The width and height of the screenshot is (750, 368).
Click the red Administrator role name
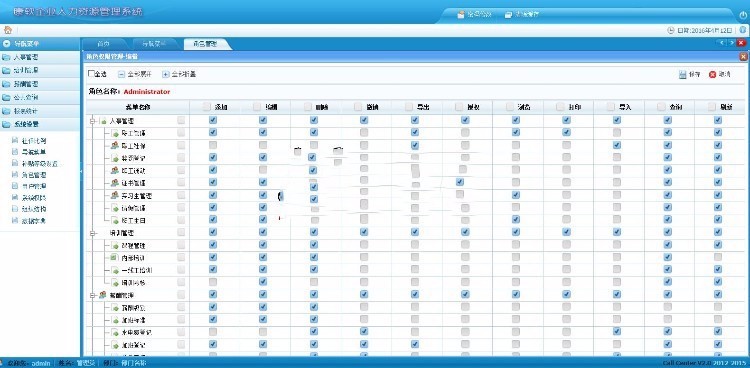click(x=147, y=91)
